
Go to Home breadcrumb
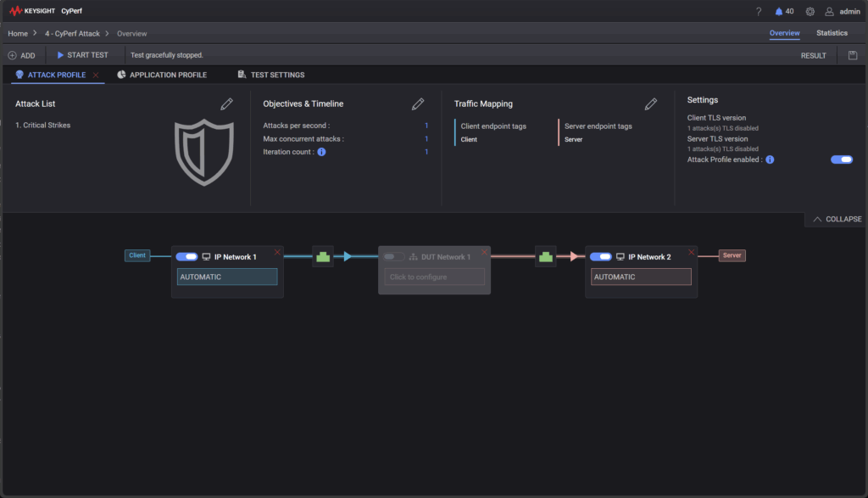[x=18, y=34]
